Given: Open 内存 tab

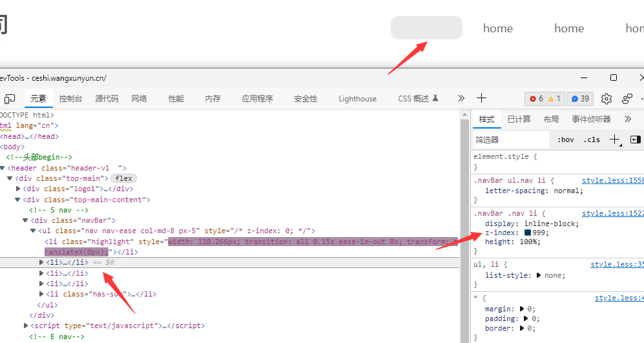Looking at the screenshot, I should pyautogui.click(x=213, y=99).
